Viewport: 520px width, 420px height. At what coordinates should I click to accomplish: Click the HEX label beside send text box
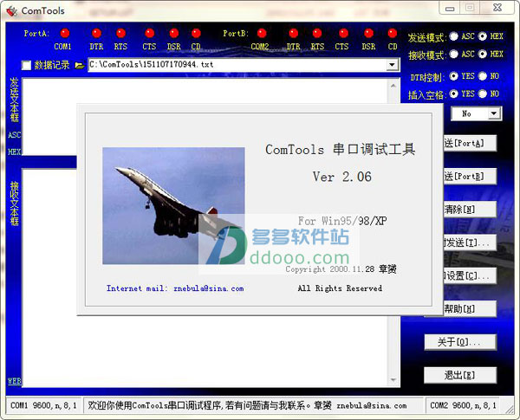pyautogui.click(x=14, y=152)
